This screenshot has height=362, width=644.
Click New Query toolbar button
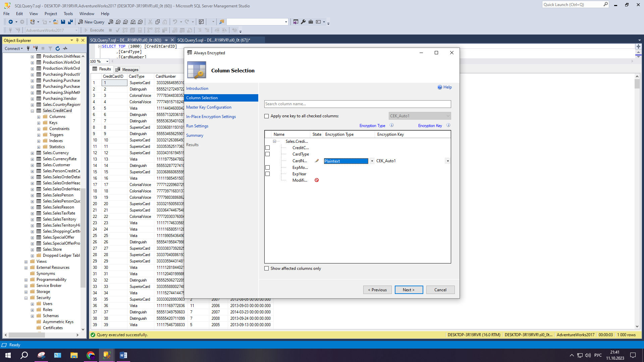91,22
